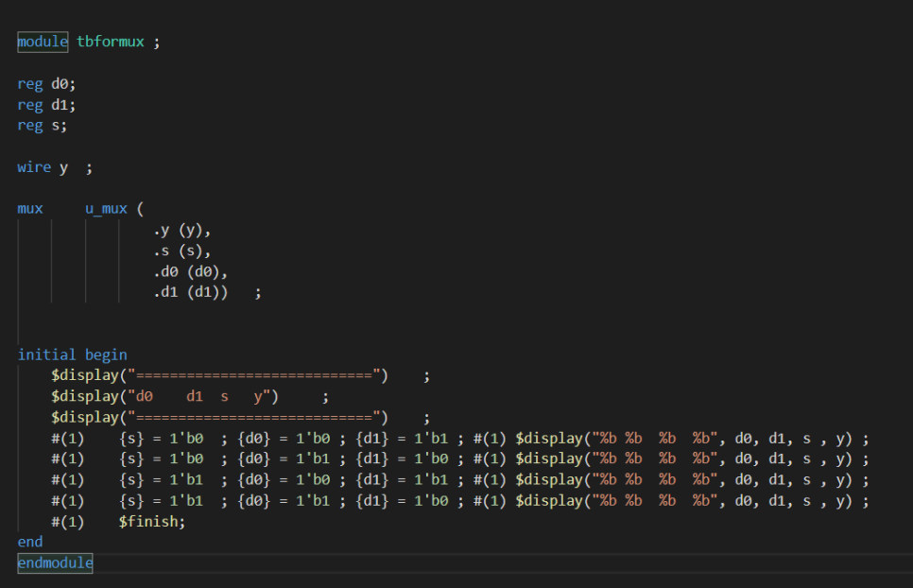Image resolution: width=913 pixels, height=588 pixels.
Task: Click the '.y (y),' port connection
Action: [x=182, y=231]
